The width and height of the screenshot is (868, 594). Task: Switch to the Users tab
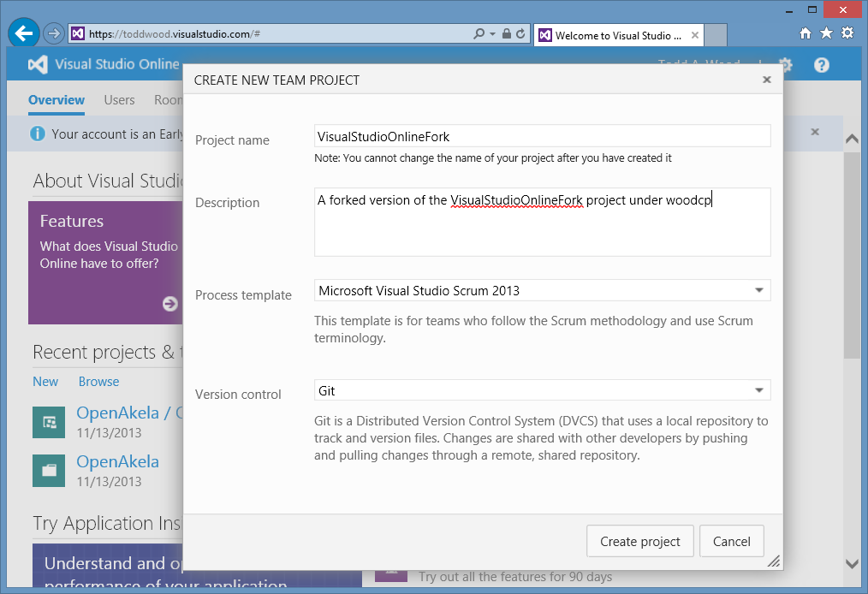click(x=119, y=99)
